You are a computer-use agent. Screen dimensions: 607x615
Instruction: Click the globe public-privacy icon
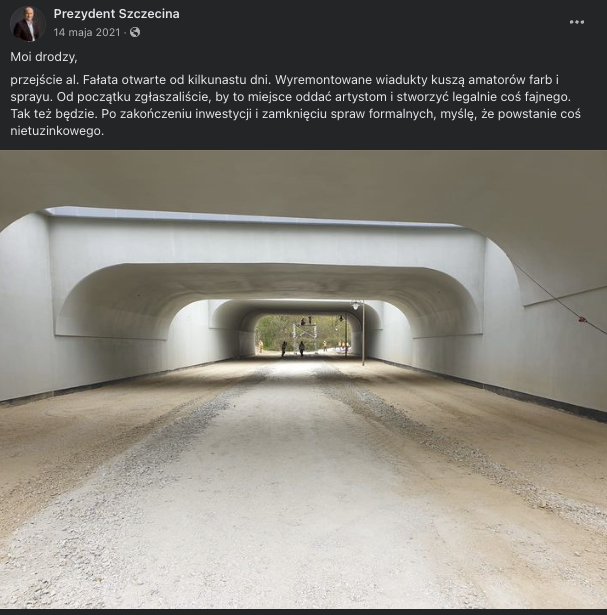coord(135,32)
